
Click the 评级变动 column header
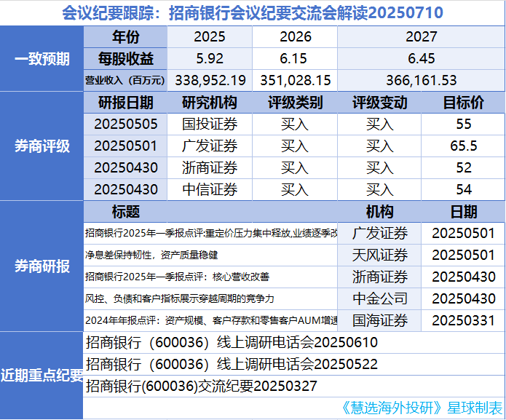coord(379,103)
